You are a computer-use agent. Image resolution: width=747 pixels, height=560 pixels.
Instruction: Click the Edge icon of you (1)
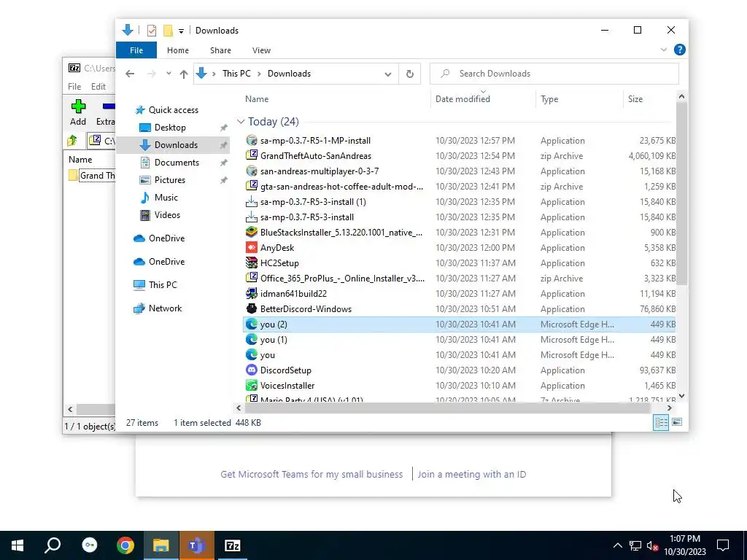point(252,340)
